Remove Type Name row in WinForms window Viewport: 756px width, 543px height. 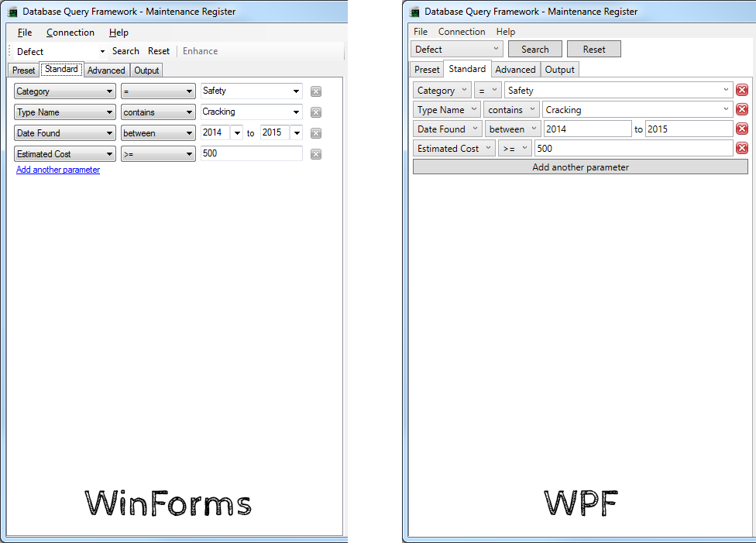tap(316, 112)
